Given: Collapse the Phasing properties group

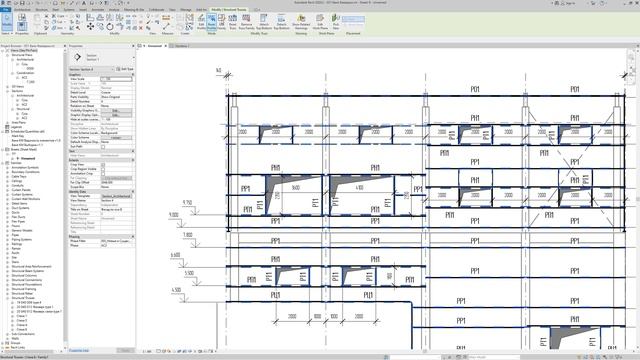Looking at the screenshot, I should coord(133,237).
